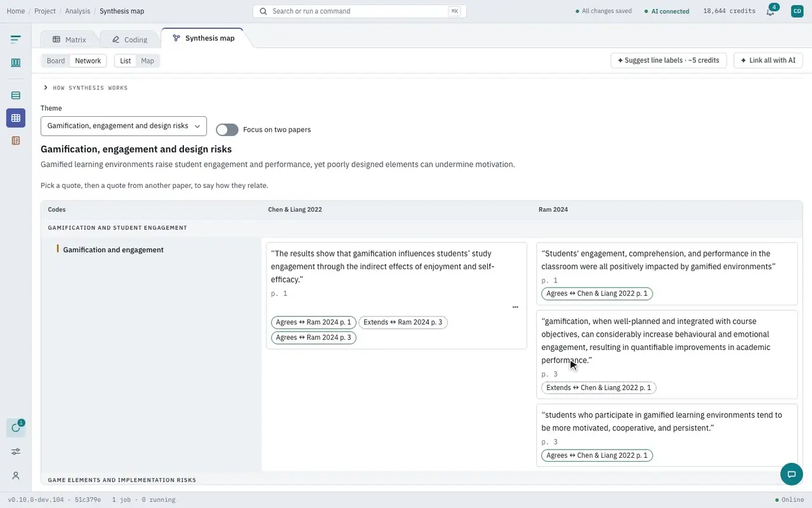Click Suggest line labels button

(x=669, y=60)
